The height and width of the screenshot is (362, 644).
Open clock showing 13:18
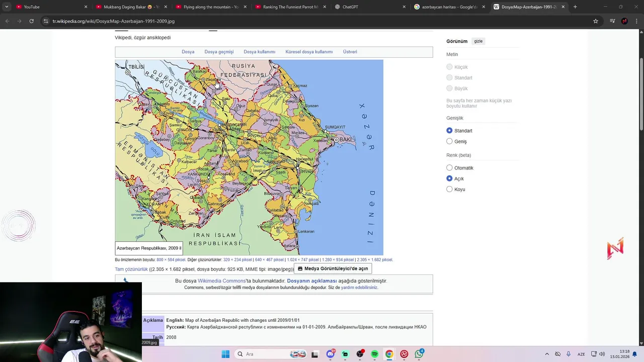620,354
